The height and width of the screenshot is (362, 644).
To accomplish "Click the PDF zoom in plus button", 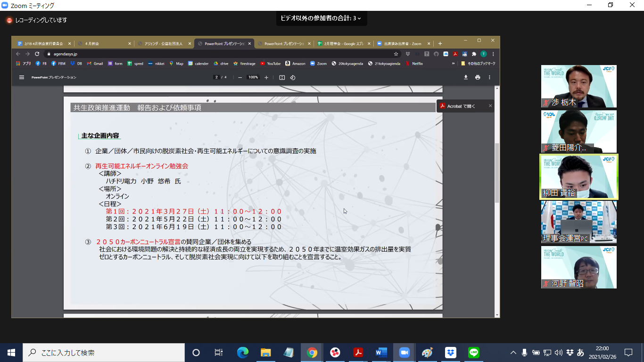I will click(x=266, y=77).
